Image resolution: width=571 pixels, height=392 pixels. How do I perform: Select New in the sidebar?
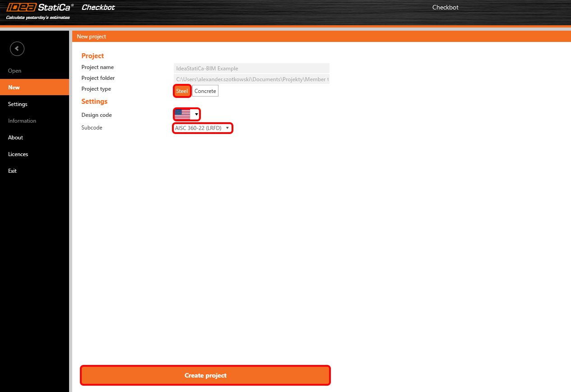tap(14, 87)
